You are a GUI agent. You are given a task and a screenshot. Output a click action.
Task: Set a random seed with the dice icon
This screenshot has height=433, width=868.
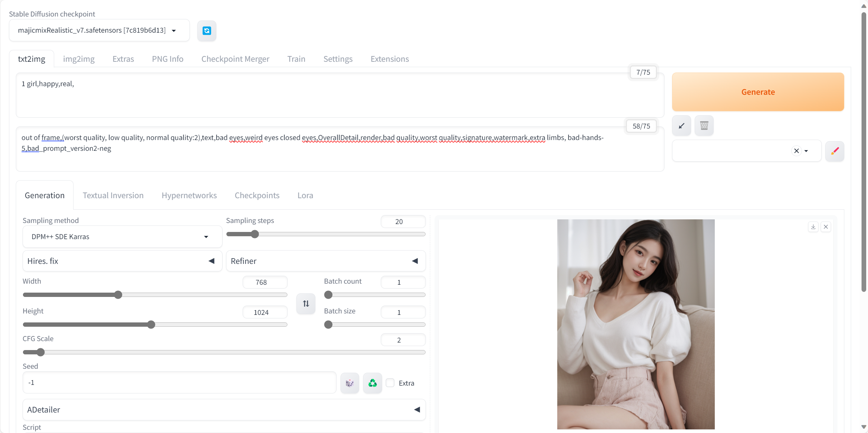pyautogui.click(x=350, y=383)
